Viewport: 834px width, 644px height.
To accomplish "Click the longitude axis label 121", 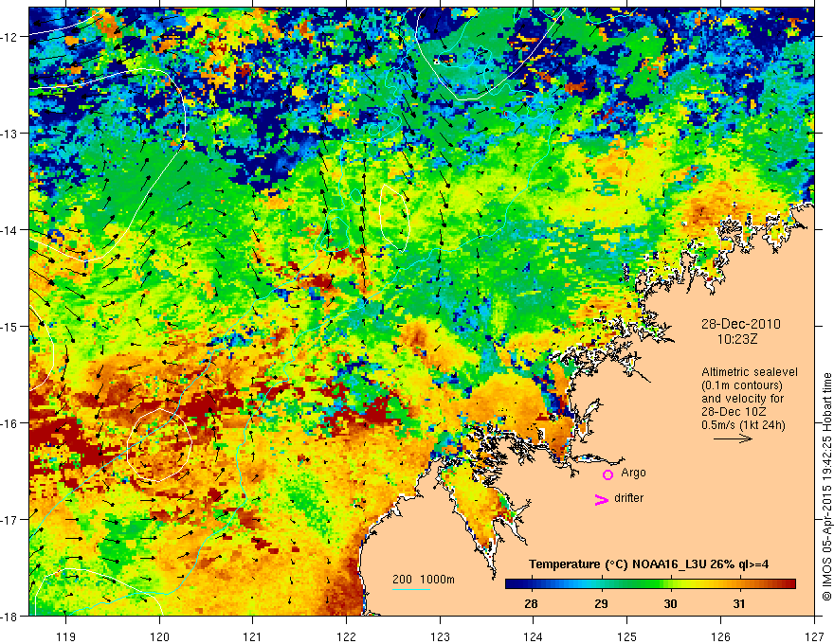I will pos(253,636).
